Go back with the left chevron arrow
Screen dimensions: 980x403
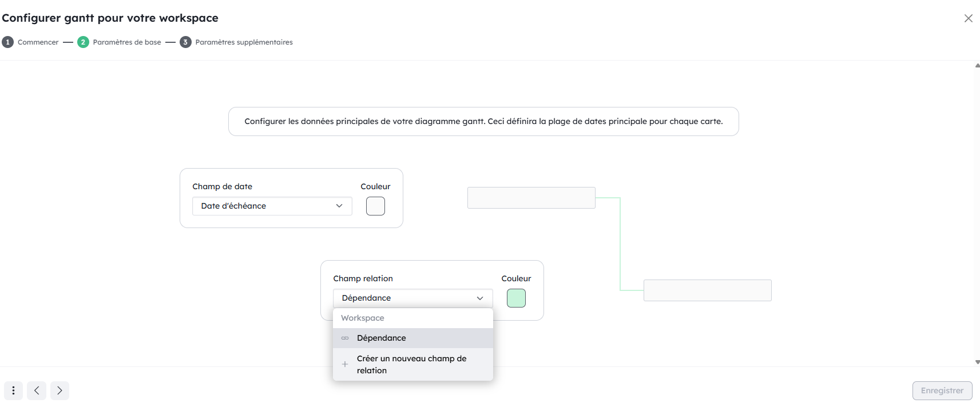click(x=37, y=390)
